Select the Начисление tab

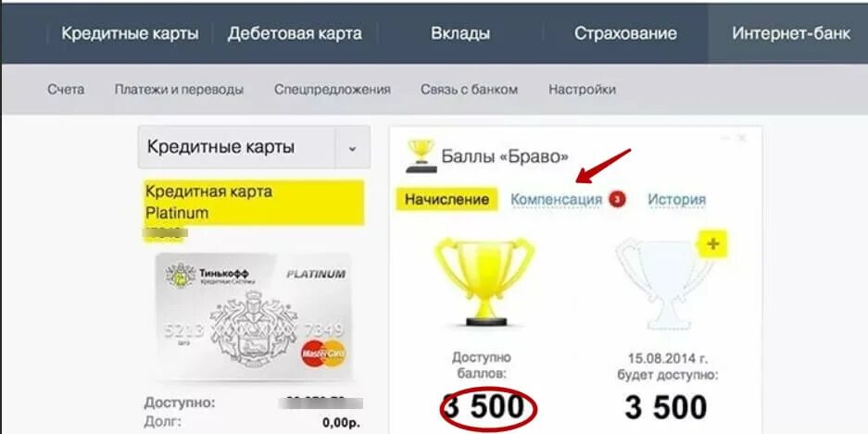(x=447, y=200)
